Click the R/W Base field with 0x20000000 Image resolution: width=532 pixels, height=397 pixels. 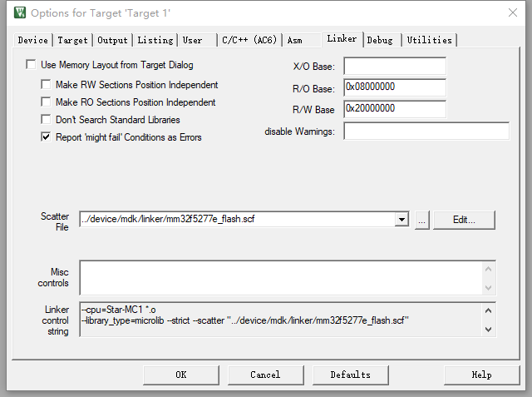click(395, 109)
